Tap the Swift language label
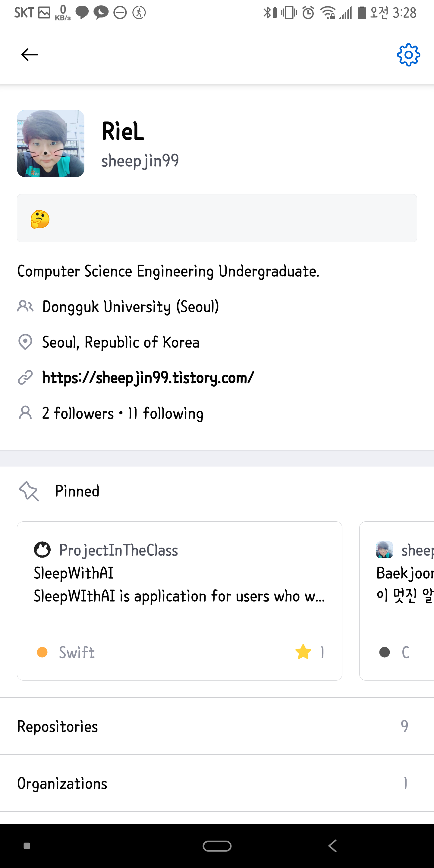 [x=77, y=652]
